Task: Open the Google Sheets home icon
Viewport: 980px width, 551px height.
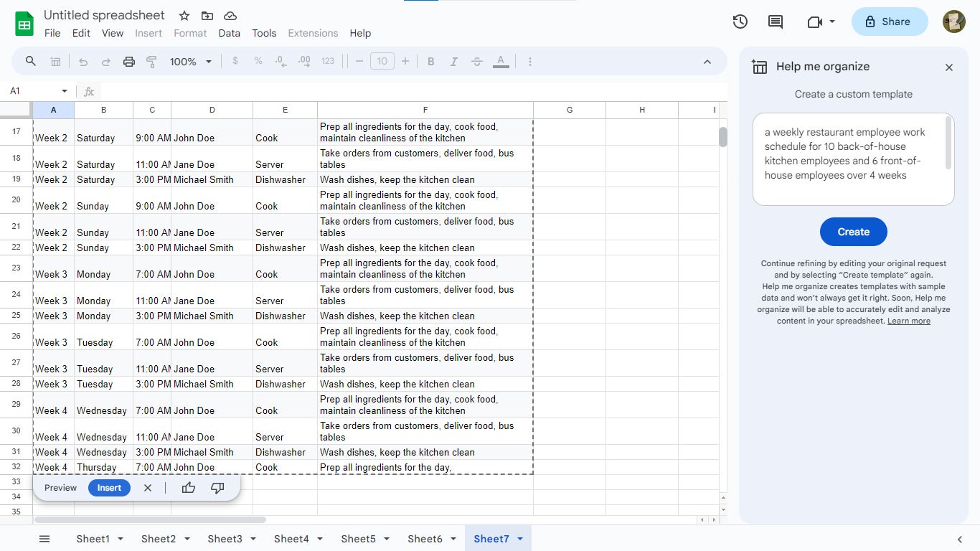Action: point(25,24)
